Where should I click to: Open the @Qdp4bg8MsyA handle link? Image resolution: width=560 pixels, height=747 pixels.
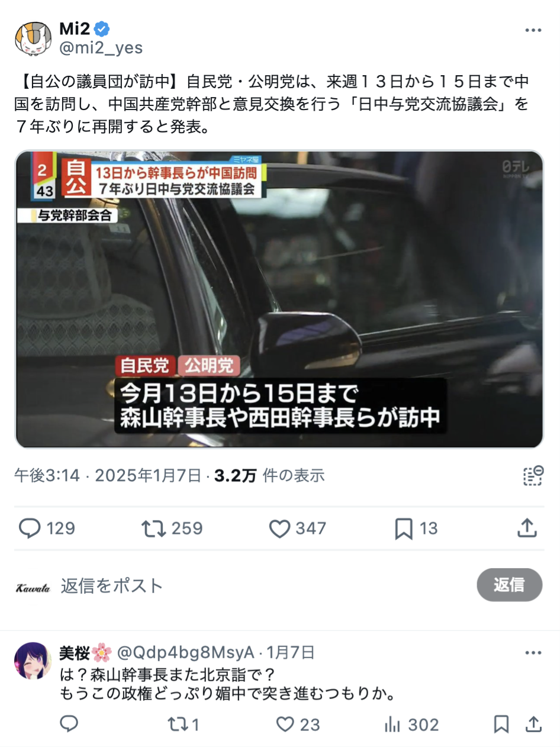pos(186,653)
